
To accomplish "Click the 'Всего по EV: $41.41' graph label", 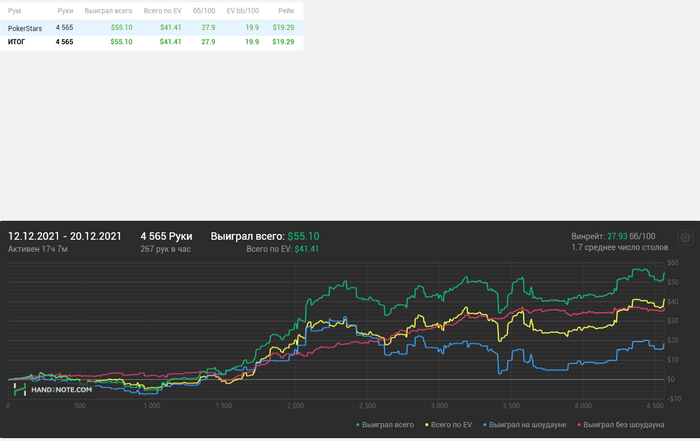I will (x=283, y=249).
